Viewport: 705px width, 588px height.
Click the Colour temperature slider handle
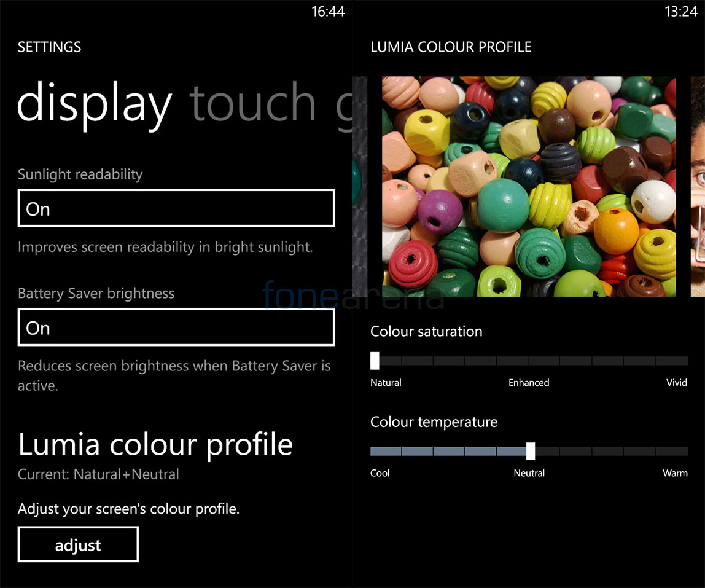[x=531, y=451]
